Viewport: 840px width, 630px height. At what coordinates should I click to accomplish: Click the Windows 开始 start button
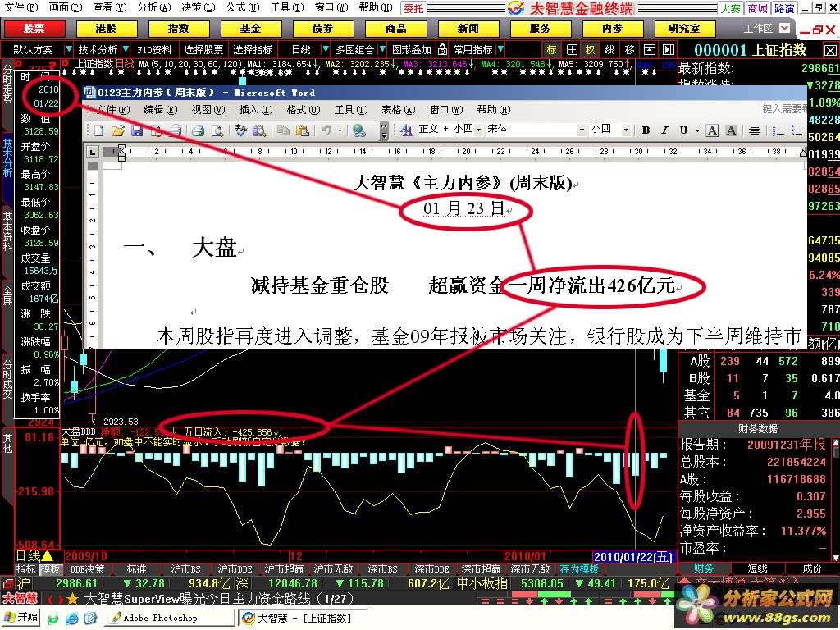click(x=21, y=617)
